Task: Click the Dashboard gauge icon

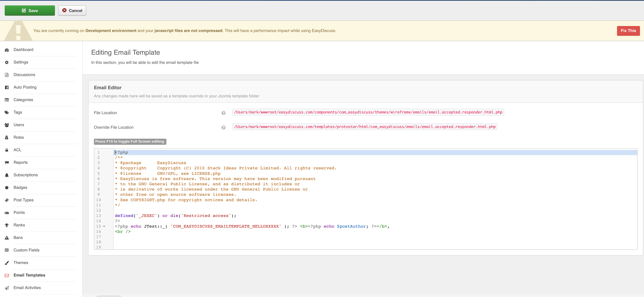Action: tap(7, 50)
